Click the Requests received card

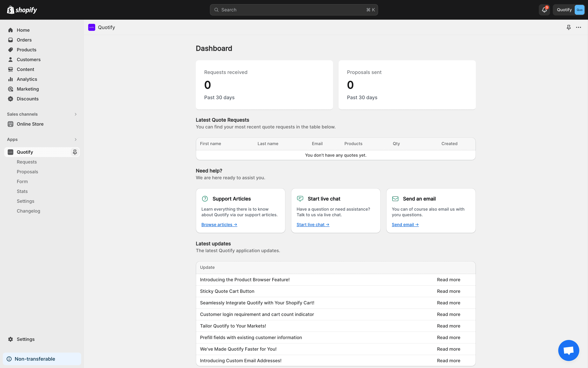[x=264, y=85]
